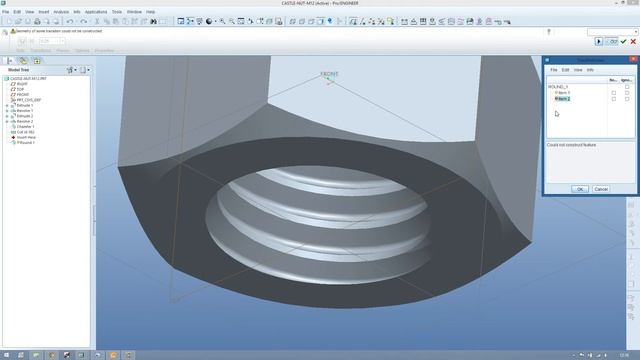Check first box in Item 1 row
Viewport: 640px width, 360px height.
coord(613,93)
